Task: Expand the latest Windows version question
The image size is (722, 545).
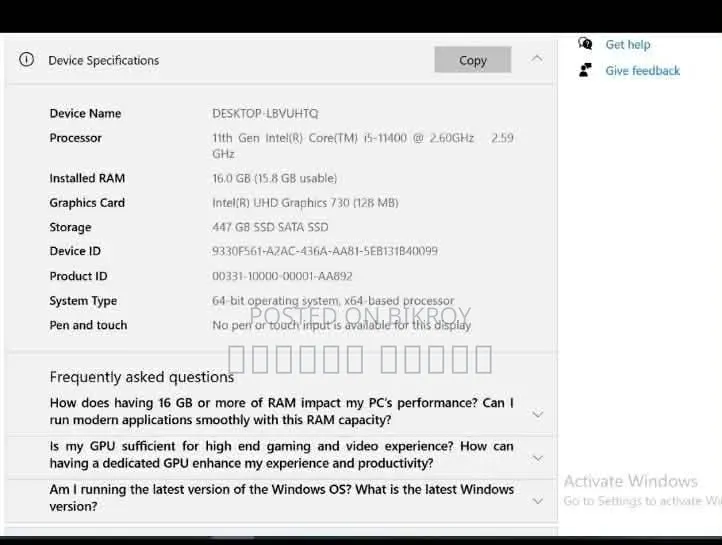Action: [x=537, y=501]
